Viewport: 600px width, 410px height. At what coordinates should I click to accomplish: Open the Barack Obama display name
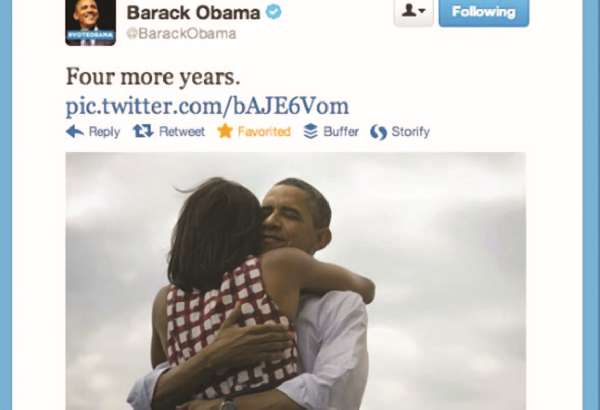pos(193,13)
